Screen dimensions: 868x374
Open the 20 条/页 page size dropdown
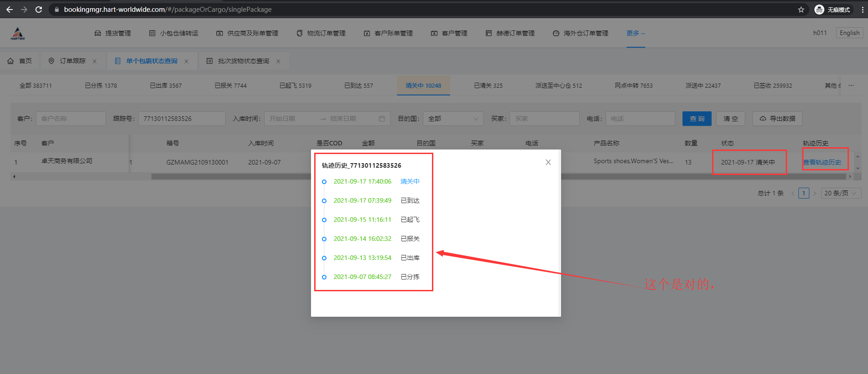point(841,193)
